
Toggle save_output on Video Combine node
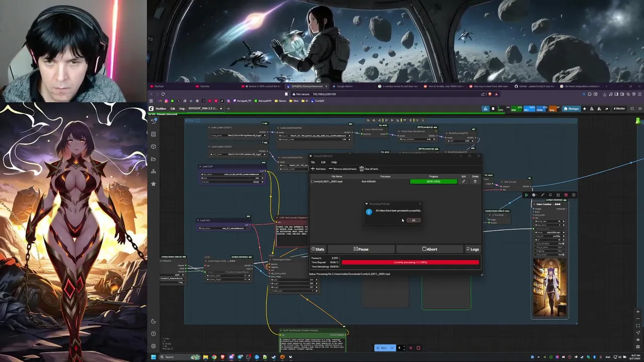click(549, 254)
